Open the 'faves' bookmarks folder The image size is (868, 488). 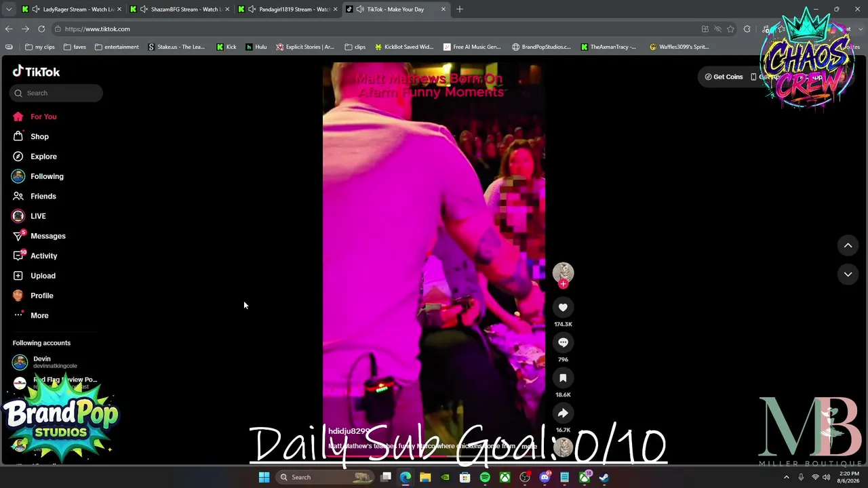[75, 47]
